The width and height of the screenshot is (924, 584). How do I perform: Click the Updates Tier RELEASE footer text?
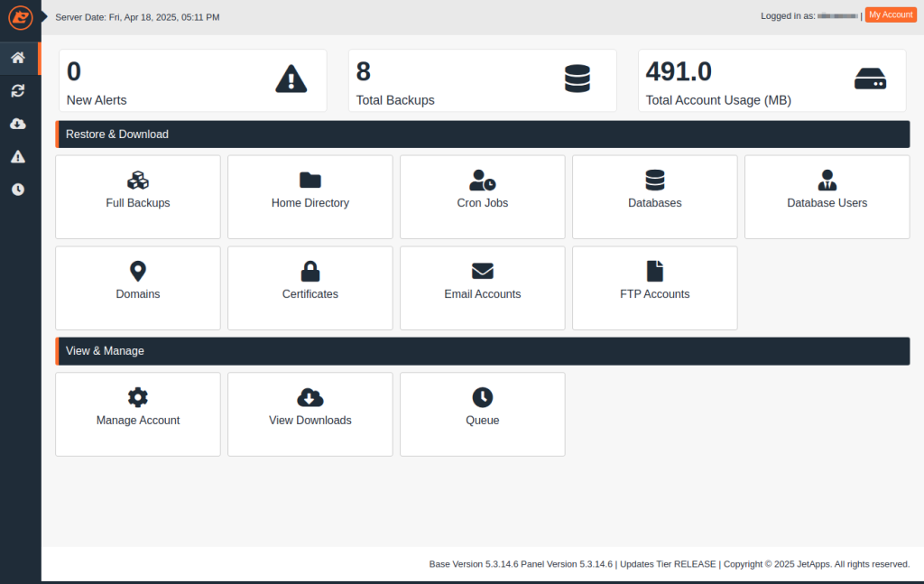pos(668,564)
